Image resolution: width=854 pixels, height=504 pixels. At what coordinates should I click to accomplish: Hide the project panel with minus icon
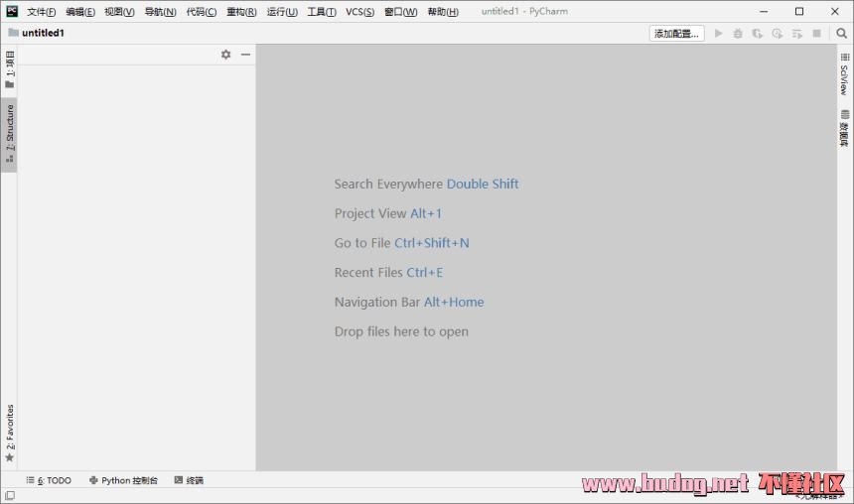pyautogui.click(x=245, y=55)
